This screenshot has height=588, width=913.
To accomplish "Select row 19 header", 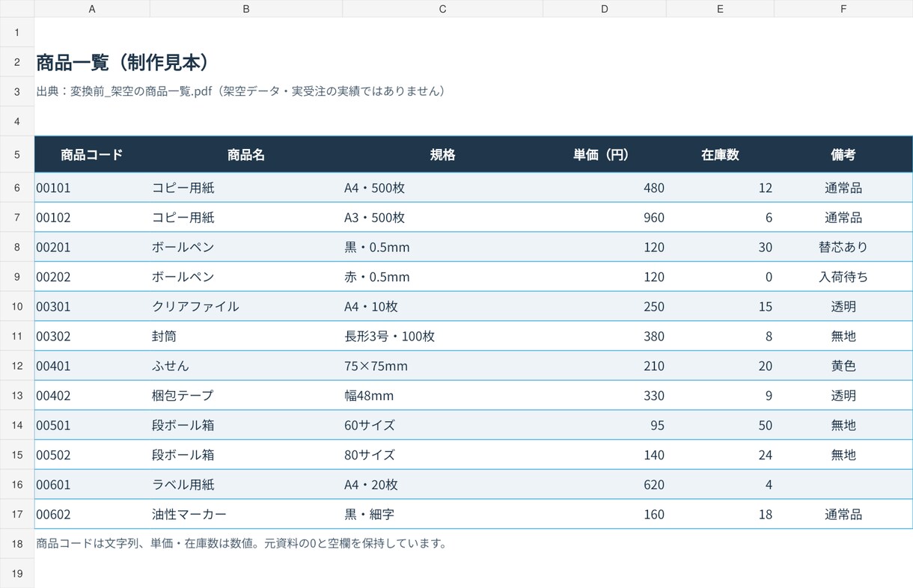I will point(17,573).
